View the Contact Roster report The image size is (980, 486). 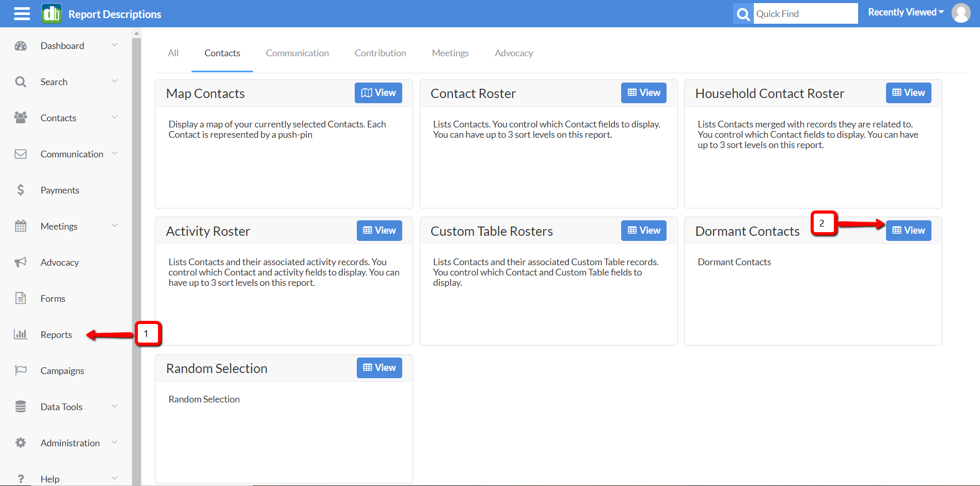(x=644, y=93)
